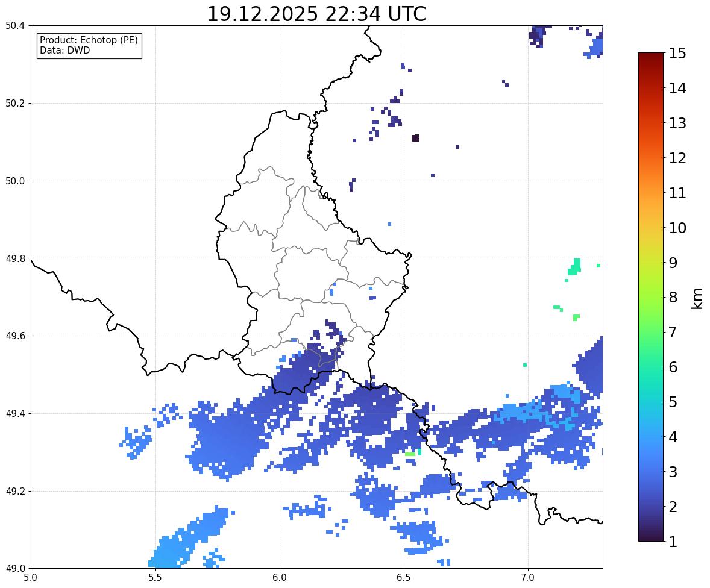
Task: Click the colorbar label '12'
Action: pyautogui.click(x=678, y=158)
